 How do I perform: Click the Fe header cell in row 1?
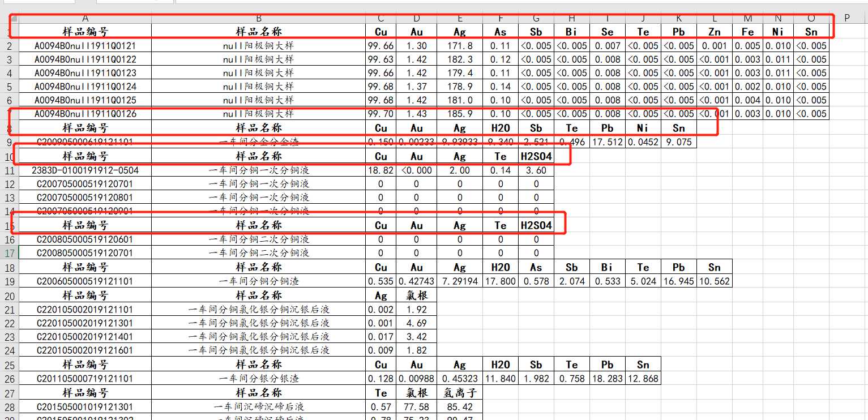click(x=748, y=32)
